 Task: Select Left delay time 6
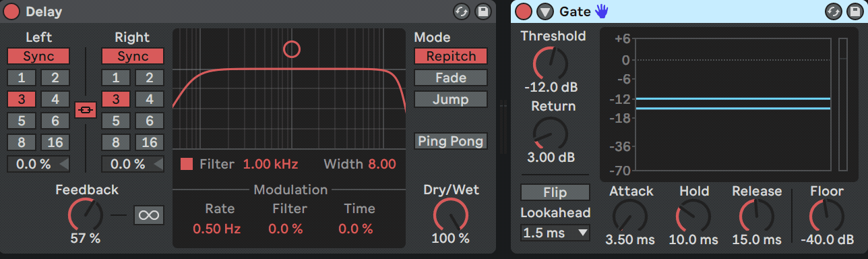(x=55, y=121)
